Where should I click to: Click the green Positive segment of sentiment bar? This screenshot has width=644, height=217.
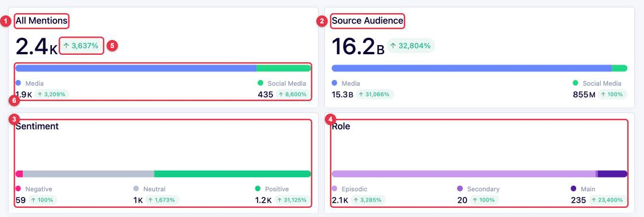[233, 174]
